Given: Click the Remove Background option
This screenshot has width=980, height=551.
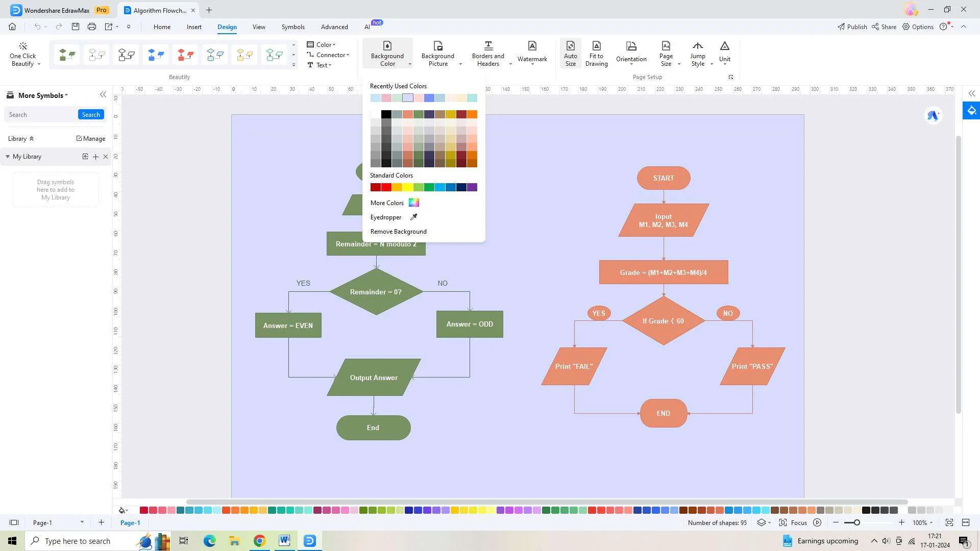Looking at the screenshot, I should click(x=399, y=232).
